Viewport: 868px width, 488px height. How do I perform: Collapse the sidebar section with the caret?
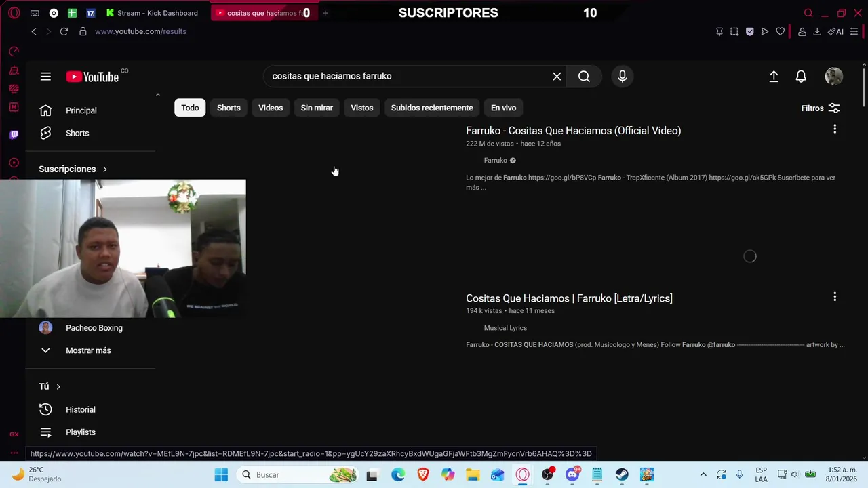158,95
